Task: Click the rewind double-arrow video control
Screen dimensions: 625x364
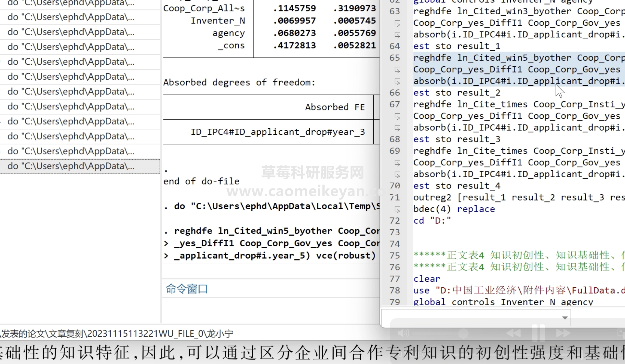Action: [514, 333]
